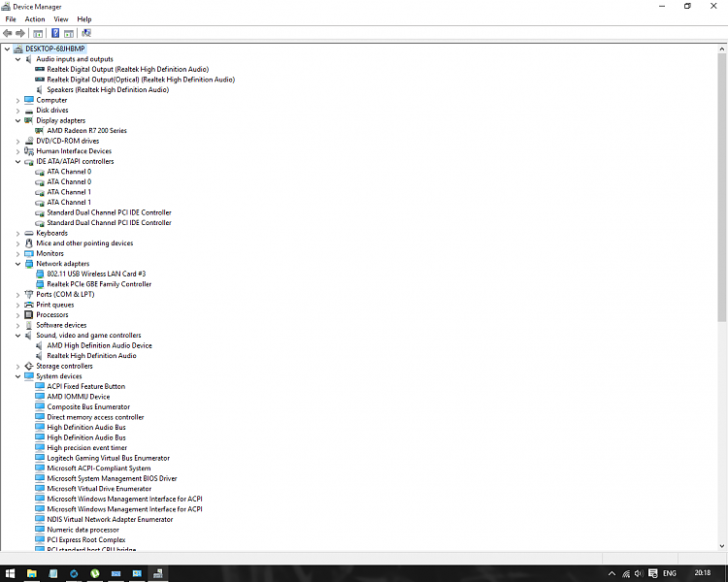The height and width of the screenshot is (582, 728).
Task: Open the Help menu
Action: [84, 19]
